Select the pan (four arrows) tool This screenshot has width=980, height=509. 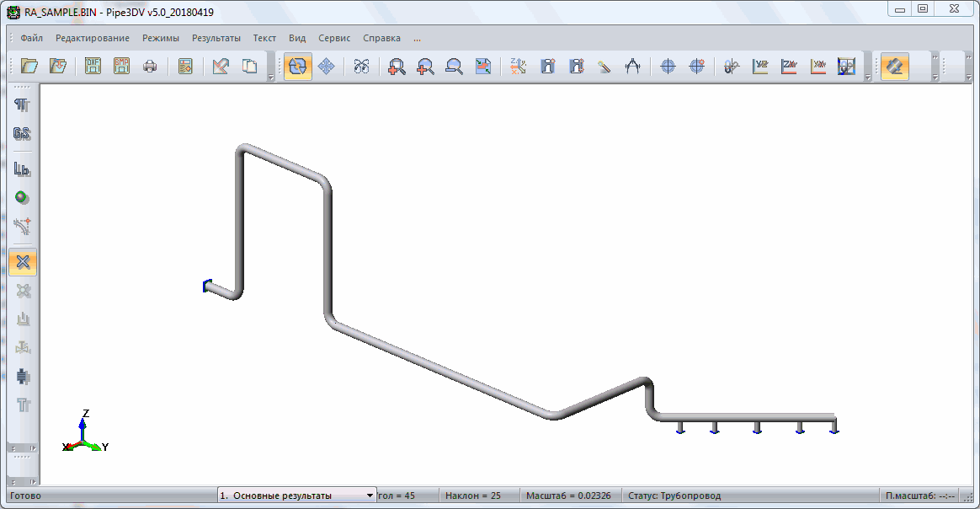(326, 67)
